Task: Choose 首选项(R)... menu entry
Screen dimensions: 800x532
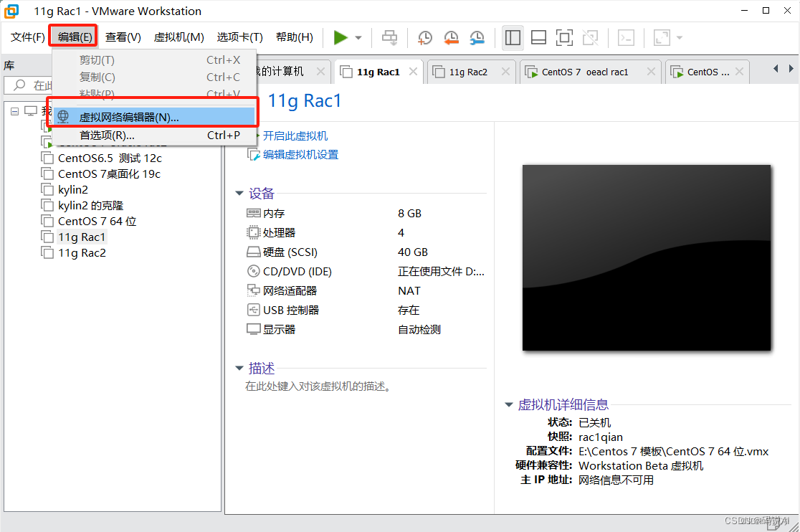Action: 155,136
